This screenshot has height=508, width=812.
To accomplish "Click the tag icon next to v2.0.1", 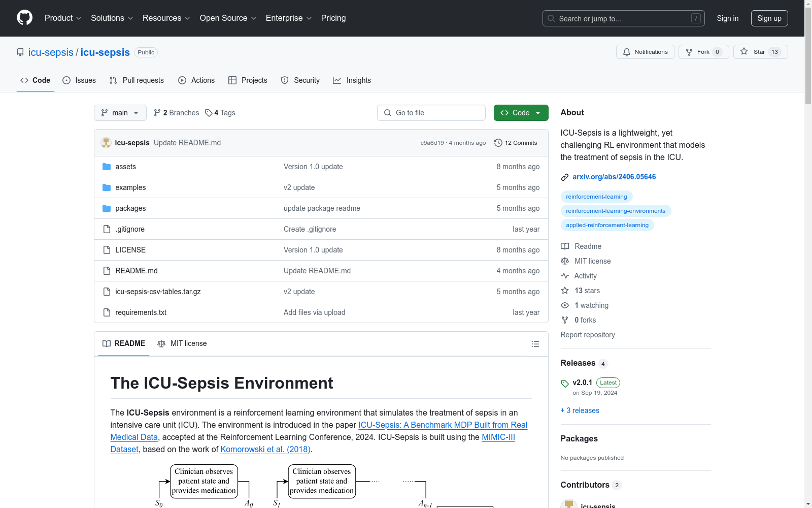I will [565, 384].
